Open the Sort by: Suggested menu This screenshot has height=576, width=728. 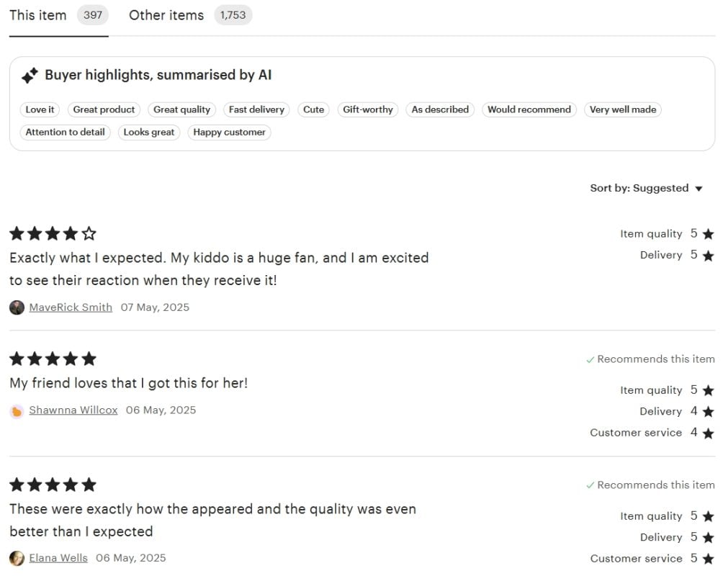click(647, 188)
